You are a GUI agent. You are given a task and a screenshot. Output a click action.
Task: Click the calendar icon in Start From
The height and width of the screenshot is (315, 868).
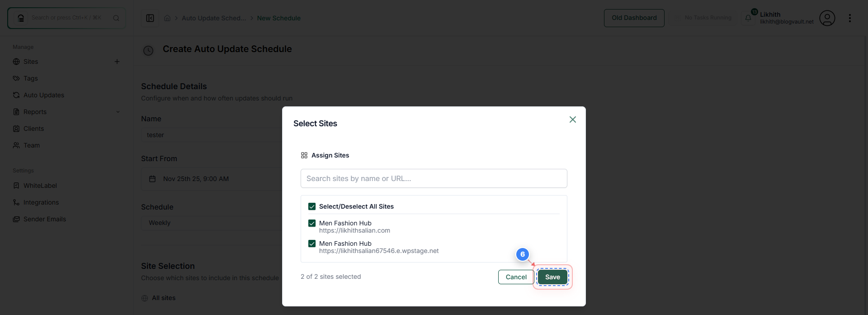click(x=152, y=179)
